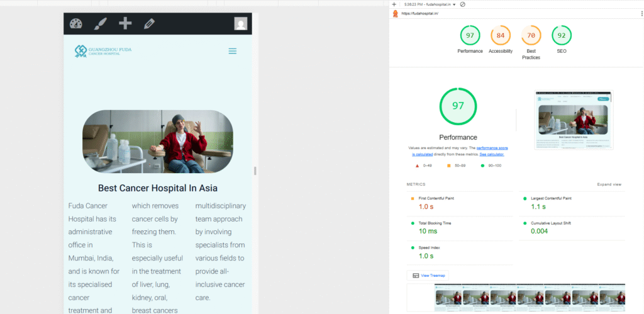Image resolution: width=644 pixels, height=314 pixels.
Task: Click the Customize paintbrush icon
Action: click(x=101, y=24)
